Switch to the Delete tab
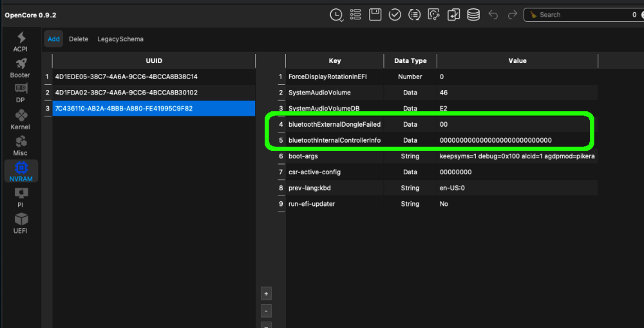This screenshot has height=328, width=644. (x=79, y=39)
